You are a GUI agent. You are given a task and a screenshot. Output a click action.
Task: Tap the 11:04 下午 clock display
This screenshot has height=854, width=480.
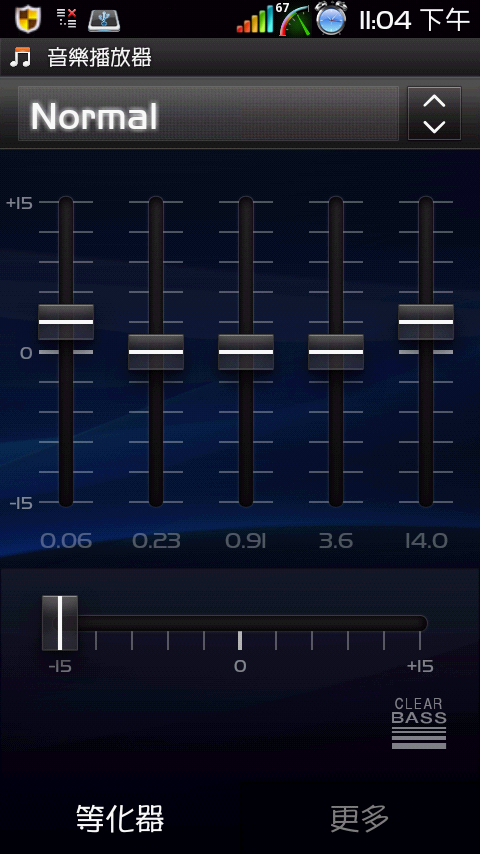414,20
